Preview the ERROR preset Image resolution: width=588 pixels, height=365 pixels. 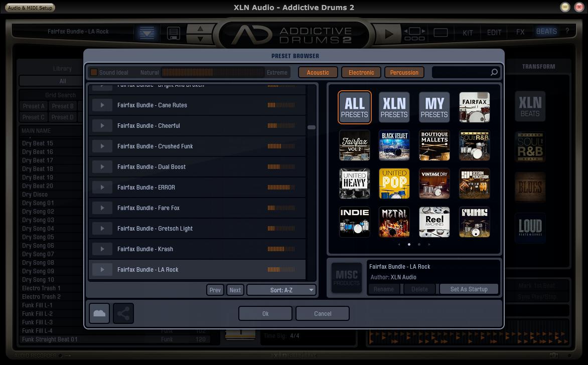(x=102, y=188)
